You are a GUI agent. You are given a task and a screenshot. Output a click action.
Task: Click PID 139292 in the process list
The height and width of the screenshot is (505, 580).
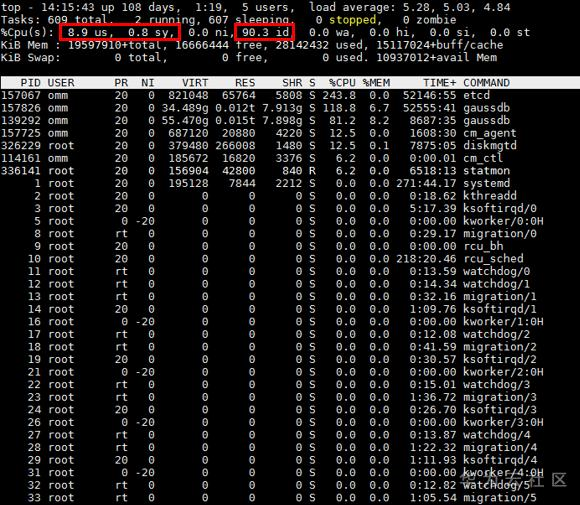(x=21, y=121)
